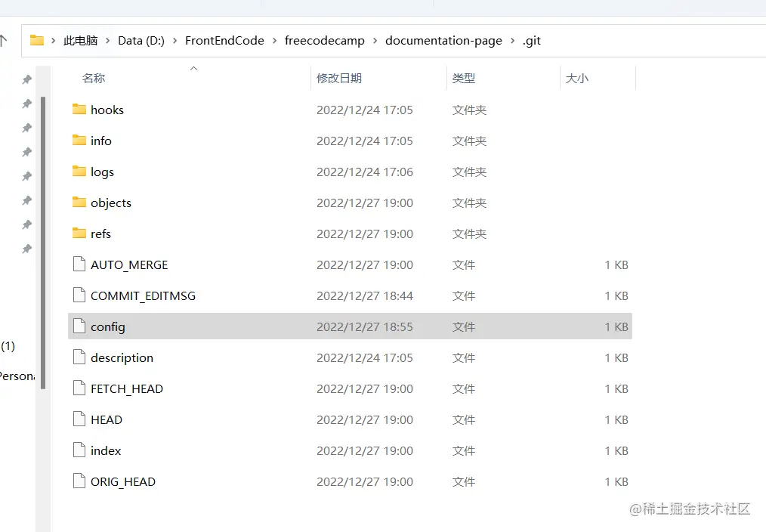Expand chevron after Data (D:) breadcrumb
The image size is (766, 532).
pos(175,41)
